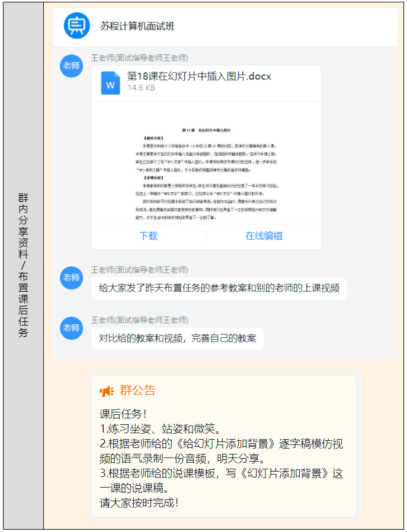Click sender name 王老师 above the docx file
Image resolution: width=407 pixels, height=532 pixels.
[139, 58]
